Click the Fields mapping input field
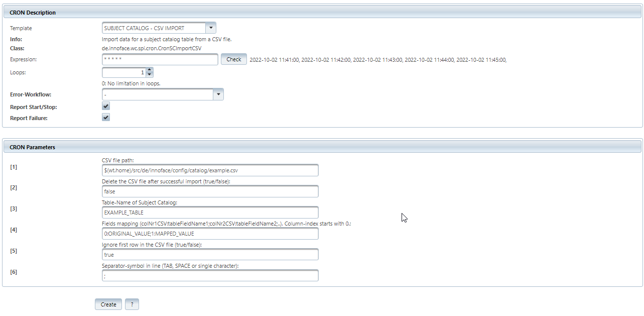 (210, 234)
